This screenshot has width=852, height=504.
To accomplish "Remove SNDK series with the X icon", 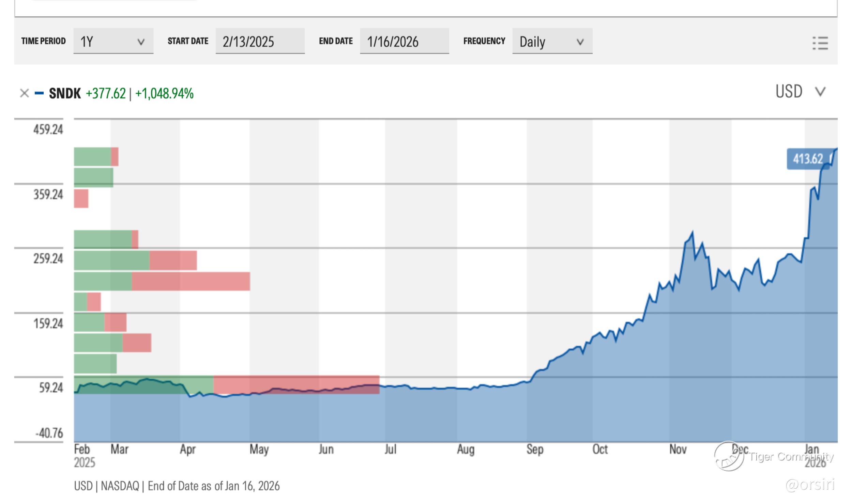I will [x=24, y=93].
